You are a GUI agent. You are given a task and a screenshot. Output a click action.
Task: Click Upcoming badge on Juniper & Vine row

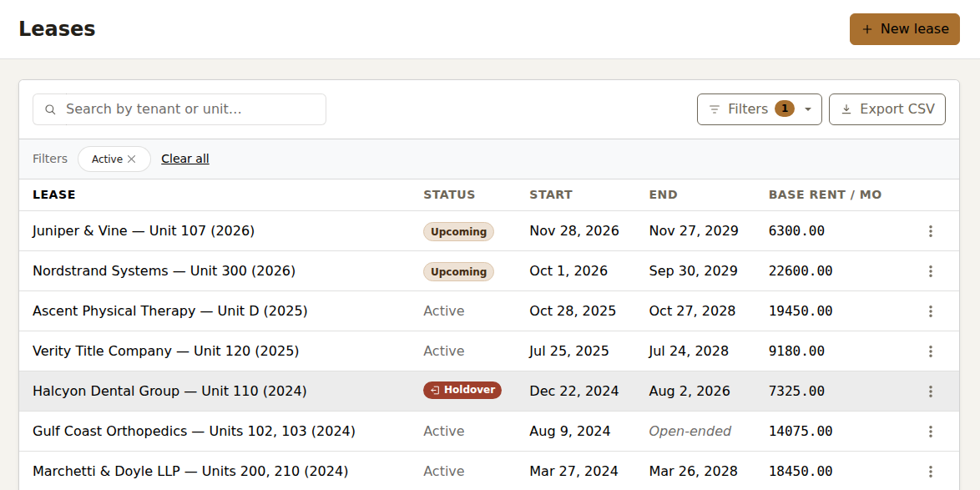(459, 232)
